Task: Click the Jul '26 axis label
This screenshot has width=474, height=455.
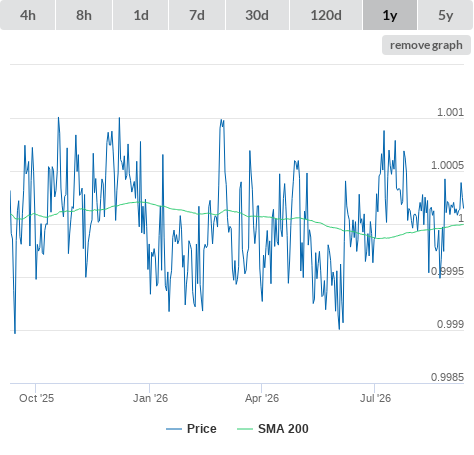Action: (x=375, y=398)
